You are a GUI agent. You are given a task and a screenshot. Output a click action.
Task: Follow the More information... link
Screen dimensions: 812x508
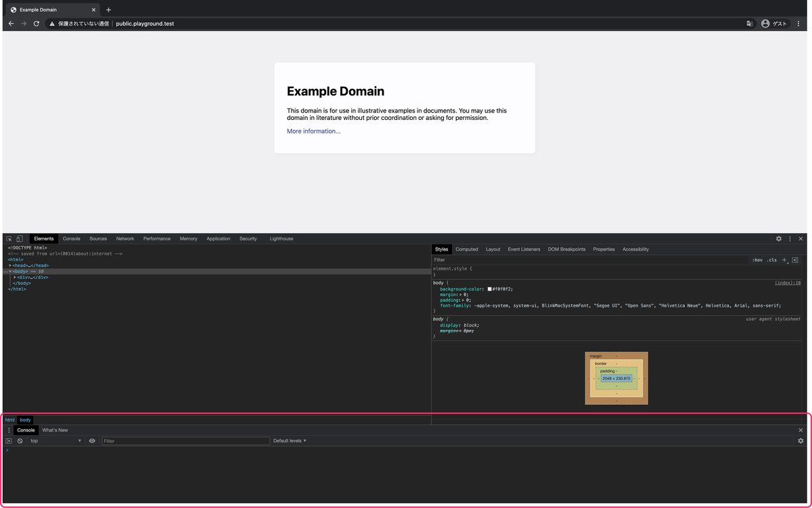pos(314,131)
